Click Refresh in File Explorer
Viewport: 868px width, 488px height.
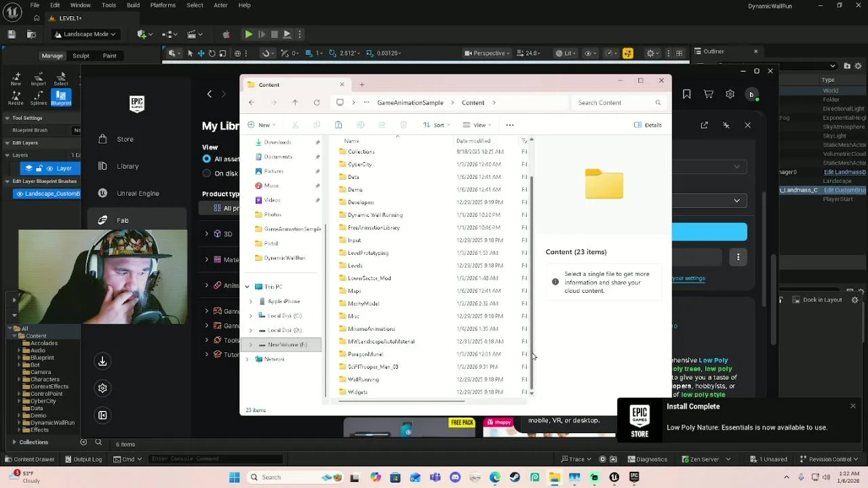317,102
